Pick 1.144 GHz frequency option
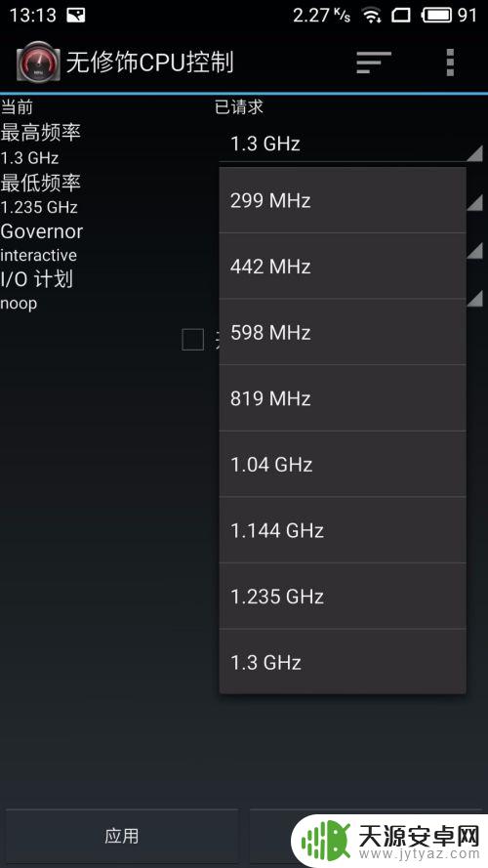488x868 pixels. tap(343, 530)
